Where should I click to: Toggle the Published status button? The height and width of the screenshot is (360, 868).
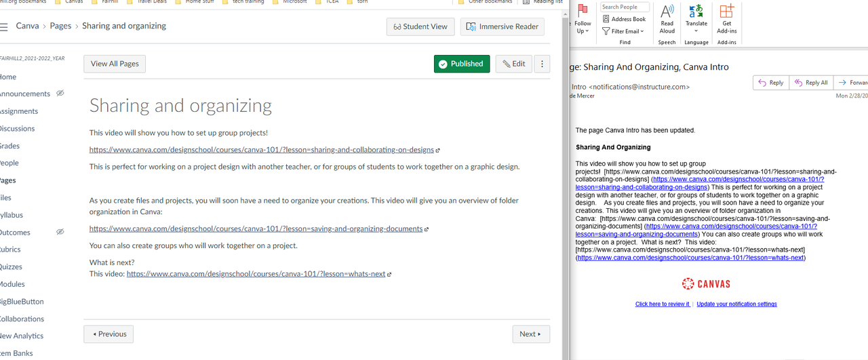point(462,64)
